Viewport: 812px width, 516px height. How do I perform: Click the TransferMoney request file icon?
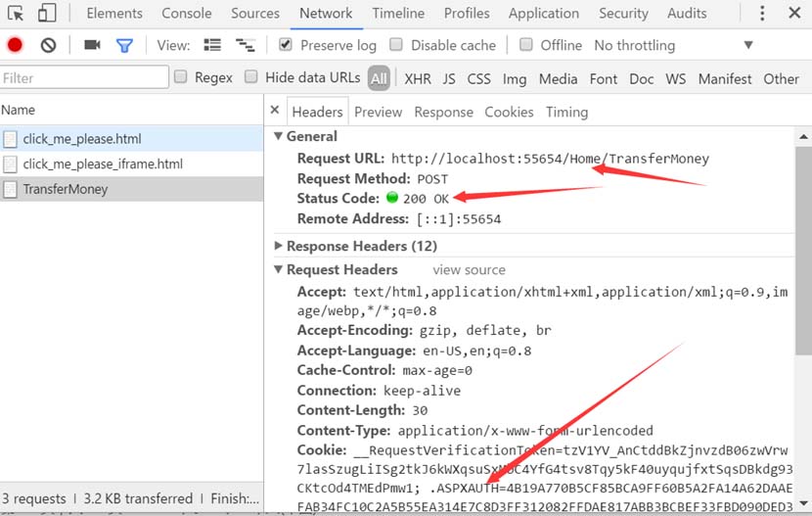[x=10, y=189]
